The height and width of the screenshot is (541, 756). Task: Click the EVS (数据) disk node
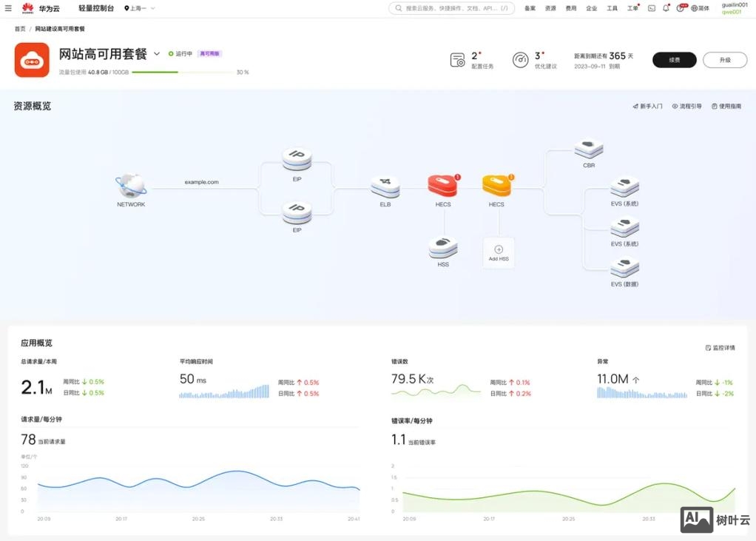click(624, 266)
